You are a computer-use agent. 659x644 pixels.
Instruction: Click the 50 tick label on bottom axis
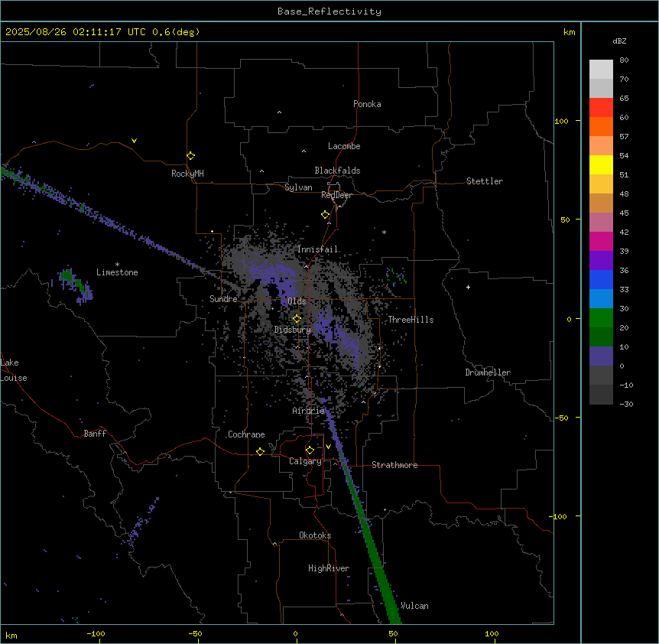(393, 633)
